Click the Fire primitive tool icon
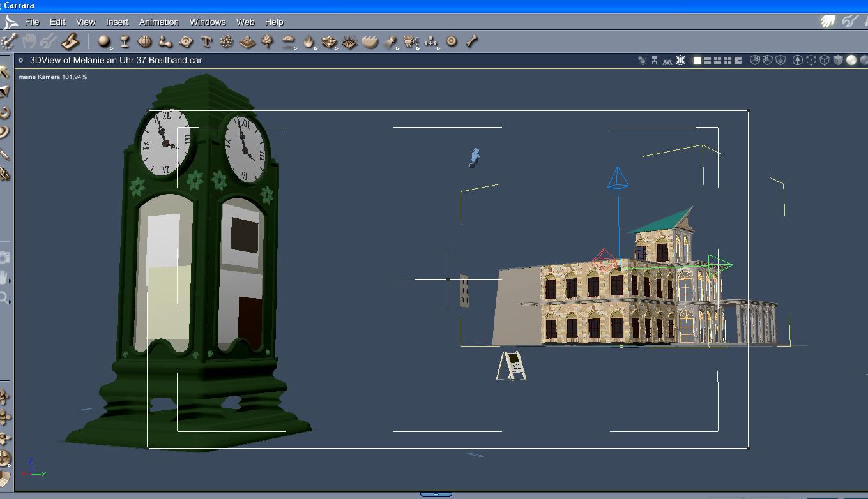This screenshot has height=499, width=868. point(308,41)
